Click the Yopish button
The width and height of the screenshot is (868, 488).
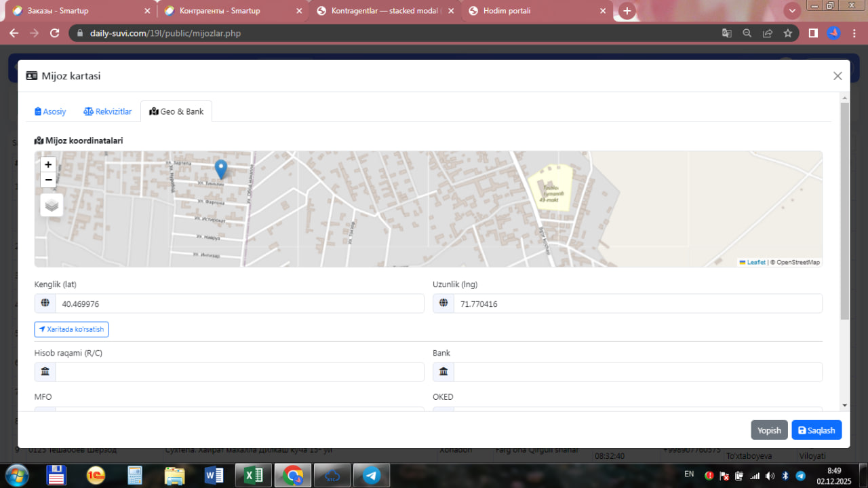pos(769,430)
